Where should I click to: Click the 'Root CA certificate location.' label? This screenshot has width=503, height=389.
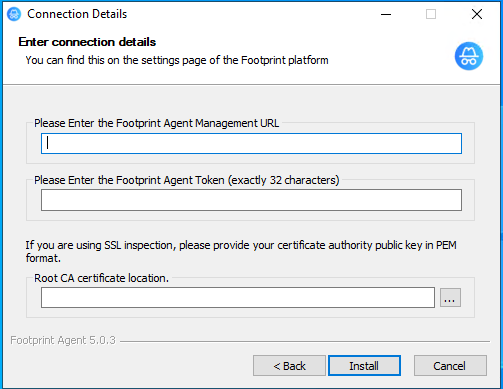(x=102, y=278)
